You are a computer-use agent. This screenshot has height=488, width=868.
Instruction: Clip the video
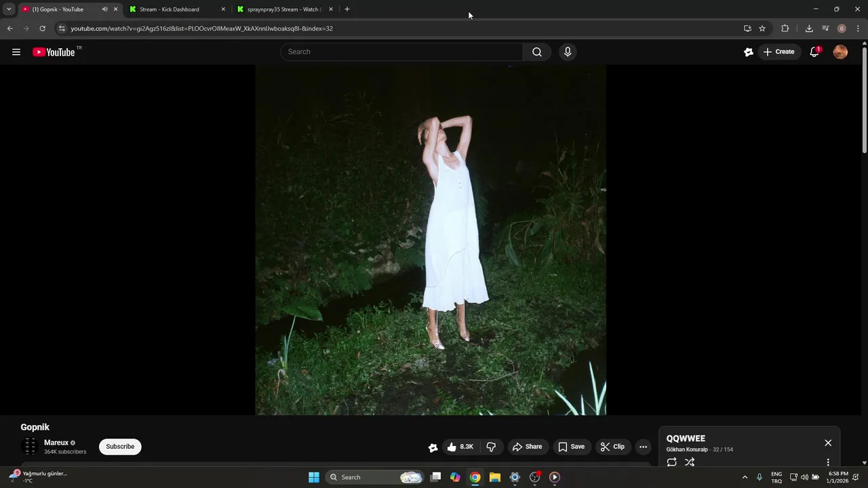tap(612, 447)
